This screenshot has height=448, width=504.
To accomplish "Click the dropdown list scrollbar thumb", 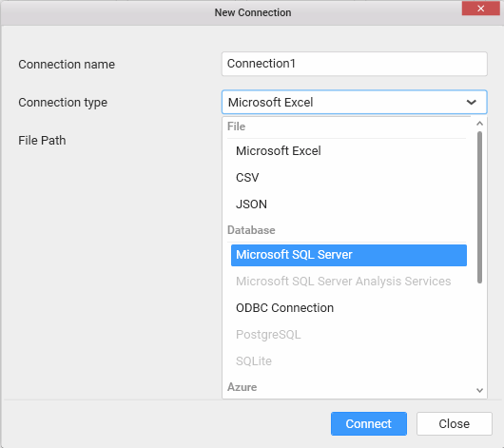I will pyautogui.click(x=479, y=207).
